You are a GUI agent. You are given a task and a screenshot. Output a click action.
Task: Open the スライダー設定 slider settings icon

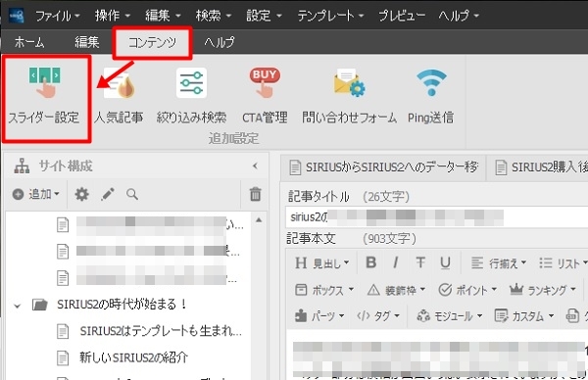click(x=45, y=82)
